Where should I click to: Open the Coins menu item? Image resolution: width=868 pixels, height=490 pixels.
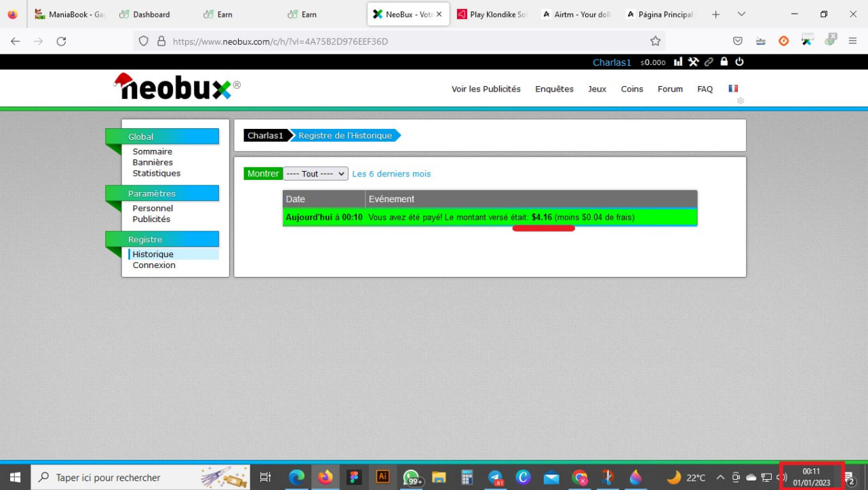632,89
